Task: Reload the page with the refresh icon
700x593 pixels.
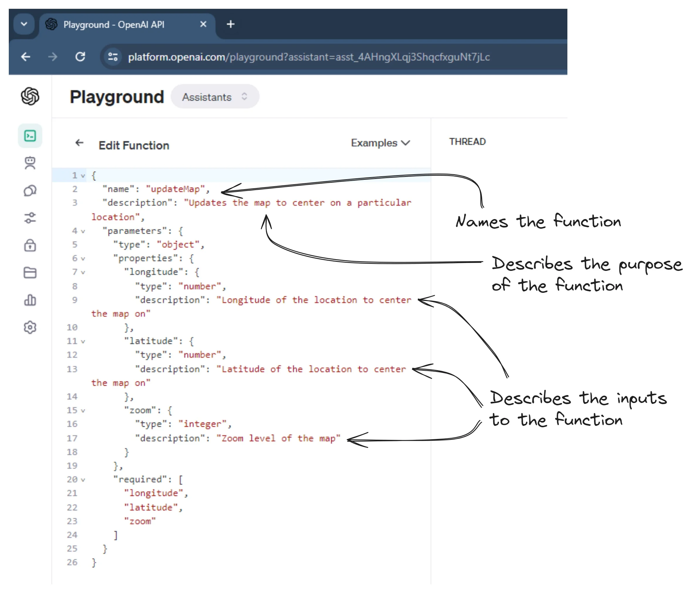Action: point(80,57)
